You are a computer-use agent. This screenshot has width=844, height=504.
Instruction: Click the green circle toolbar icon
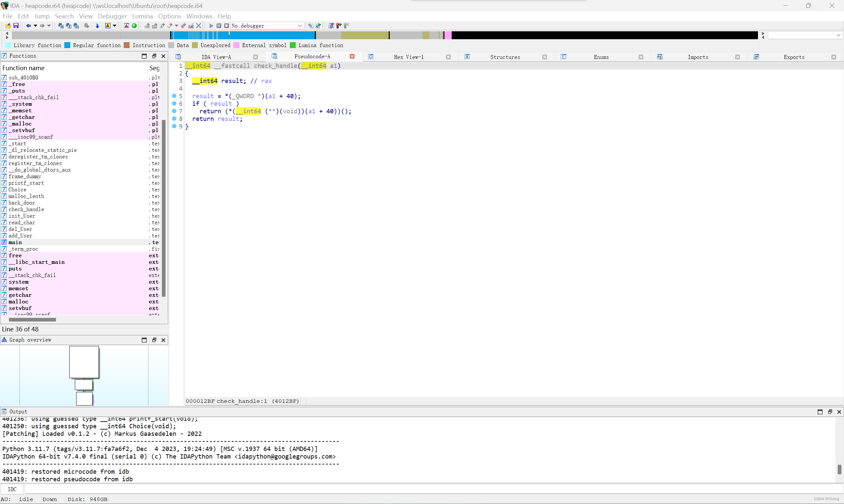click(134, 26)
